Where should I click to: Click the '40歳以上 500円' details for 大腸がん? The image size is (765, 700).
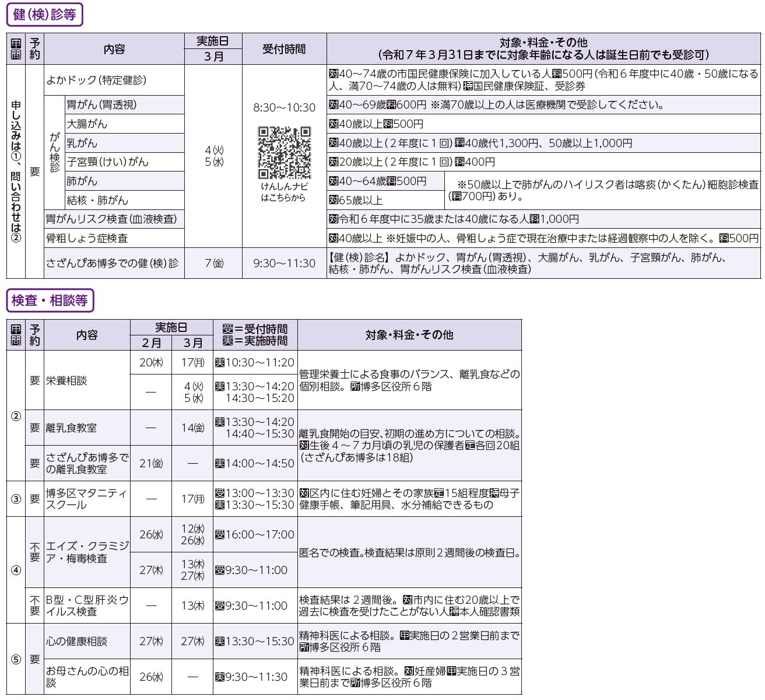[376, 124]
